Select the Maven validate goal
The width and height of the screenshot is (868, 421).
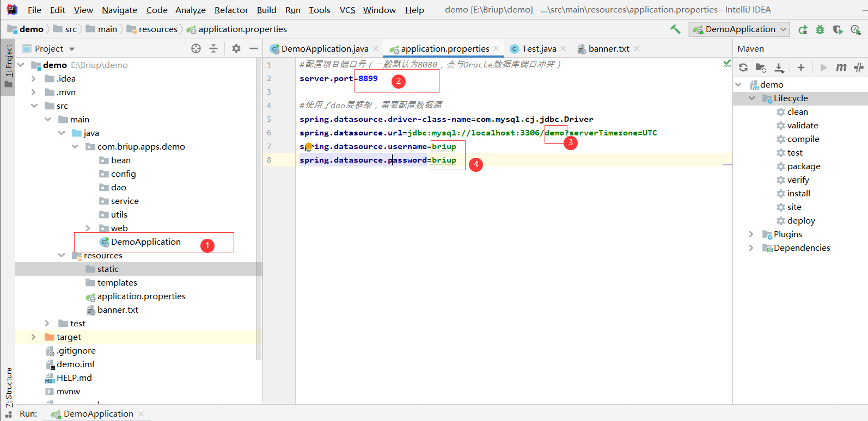tap(803, 125)
